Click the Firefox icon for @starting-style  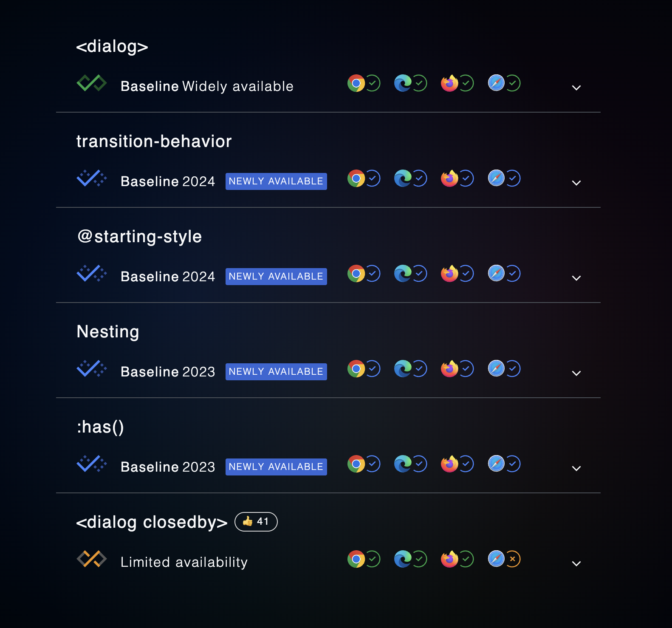[x=449, y=274]
